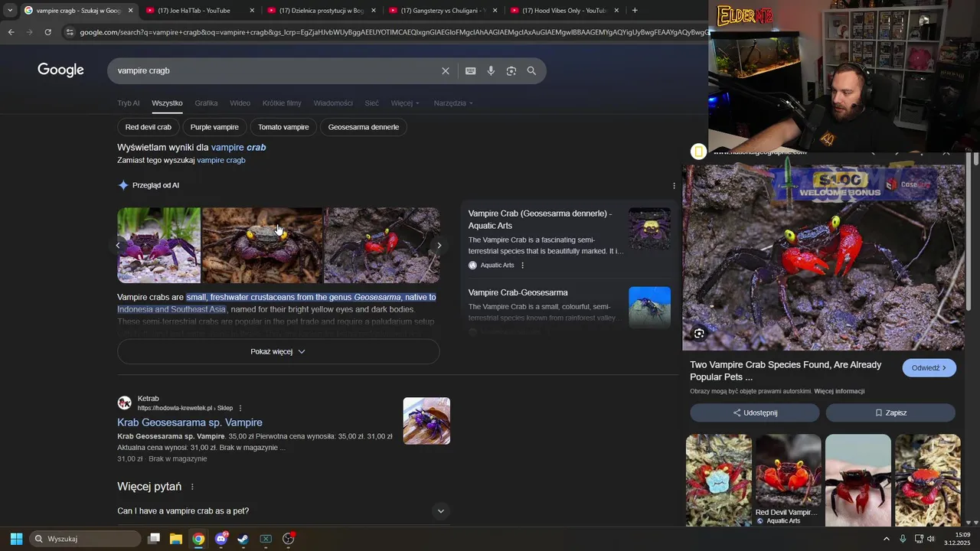The width and height of the screenshot is (980, 551).
Task: Open the tab search dropdown in Chrome
Action: tap(10, 11)
